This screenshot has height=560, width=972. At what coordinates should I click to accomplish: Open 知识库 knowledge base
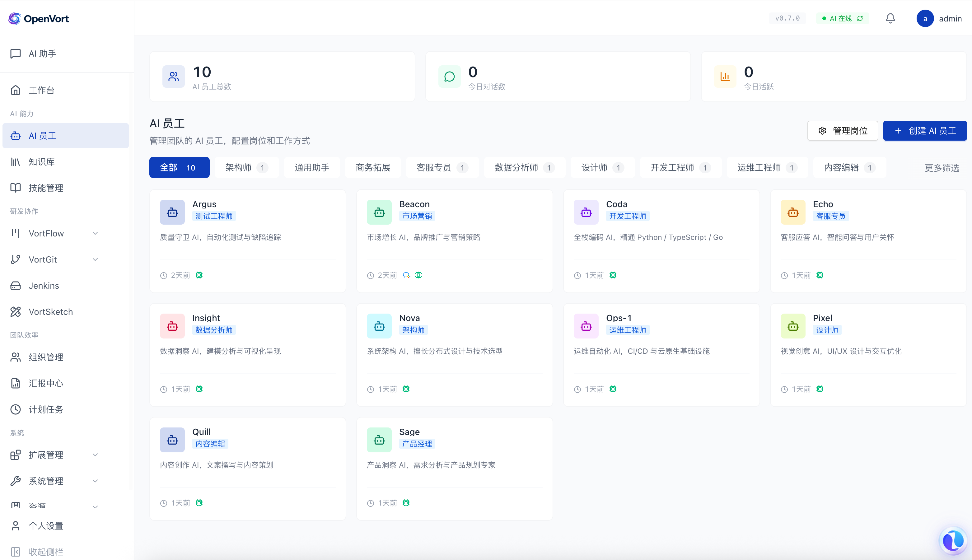42,162
